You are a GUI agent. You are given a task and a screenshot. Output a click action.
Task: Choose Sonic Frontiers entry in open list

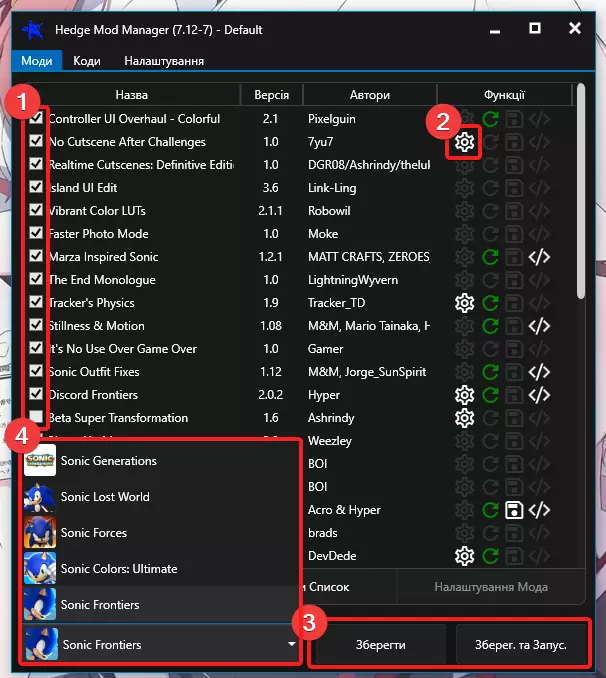tap(161, 604)
